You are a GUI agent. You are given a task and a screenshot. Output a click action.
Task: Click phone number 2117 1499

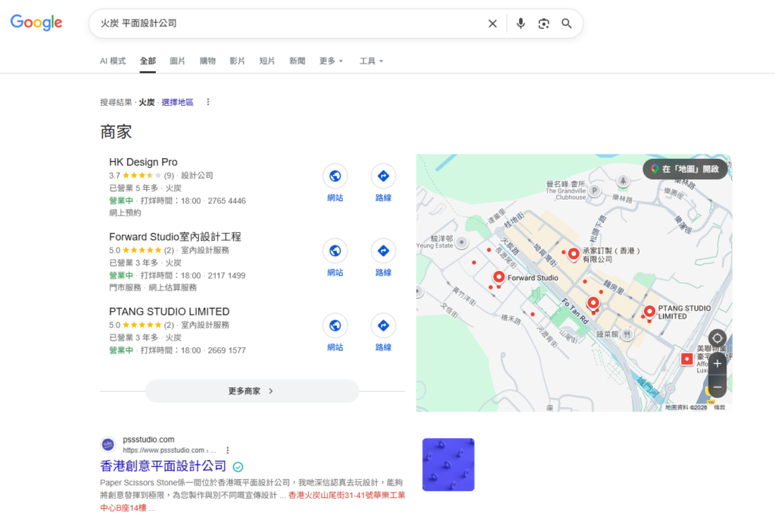click(x=226, y=275)
